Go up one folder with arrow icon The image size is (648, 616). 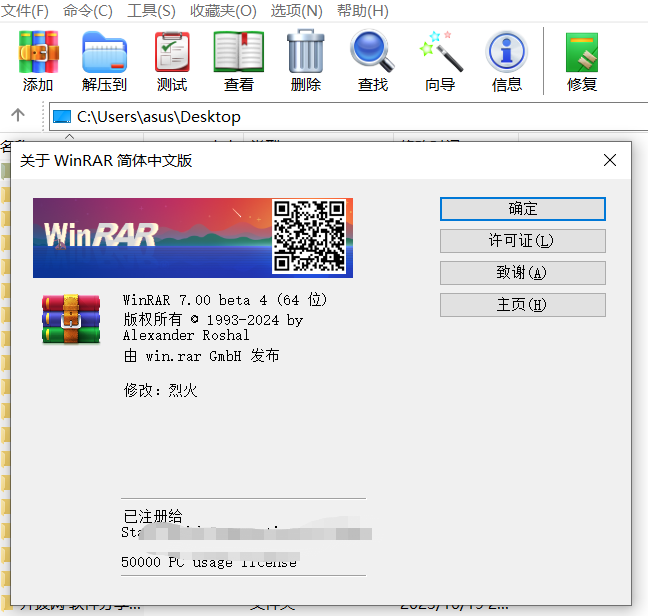coord(18,115)
